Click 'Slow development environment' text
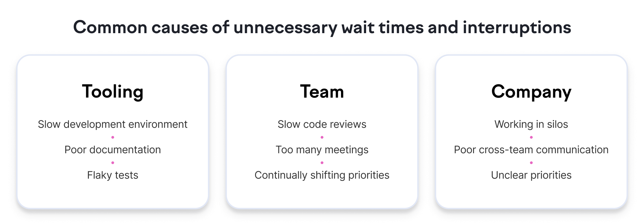 113,124
